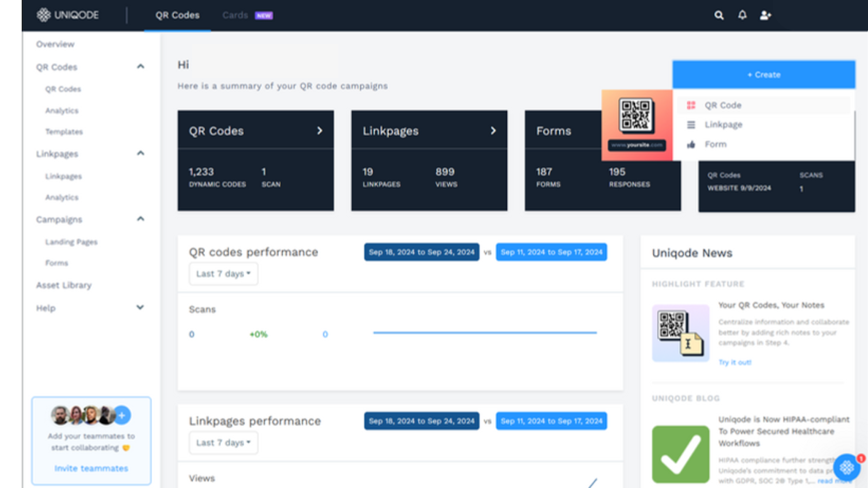
Task: Select QR Code from Create menu
Action: (764, 106)
